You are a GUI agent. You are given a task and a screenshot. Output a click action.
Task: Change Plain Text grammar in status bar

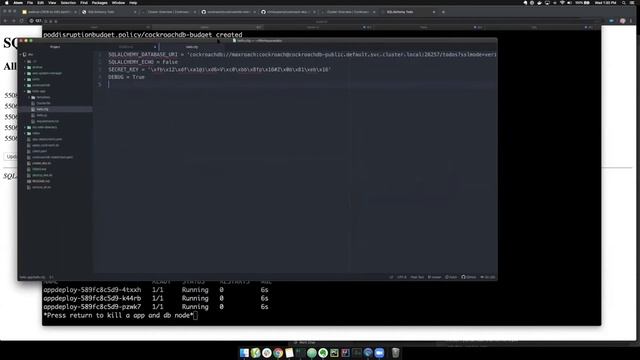click(x=417, y=277)
